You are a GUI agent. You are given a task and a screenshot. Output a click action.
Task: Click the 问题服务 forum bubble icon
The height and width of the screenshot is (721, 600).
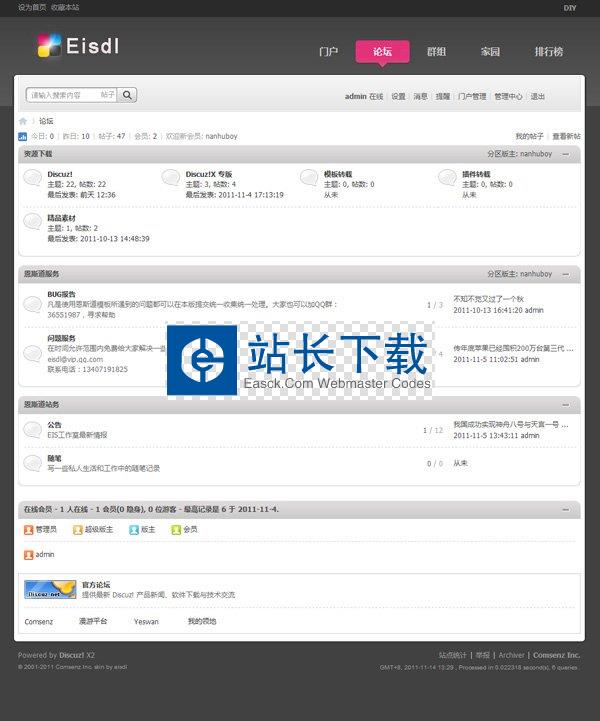pyautogui.click(x=33, y=353)
